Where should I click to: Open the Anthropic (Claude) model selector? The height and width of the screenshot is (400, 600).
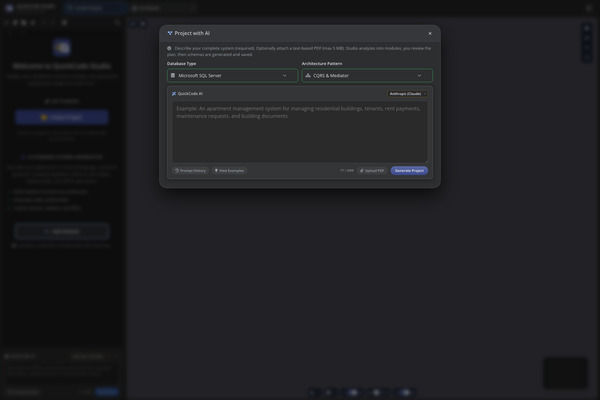coord(408,94)
